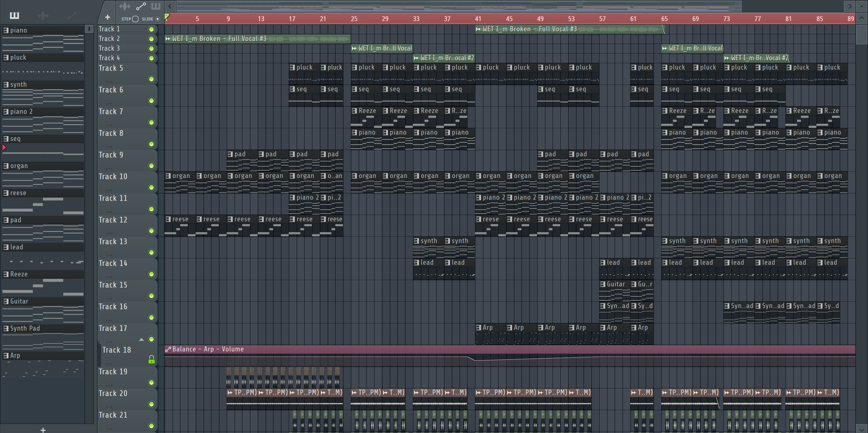Viewport: 868px width, 433px height.
Task: Mute Track 1
Action: 152,29
